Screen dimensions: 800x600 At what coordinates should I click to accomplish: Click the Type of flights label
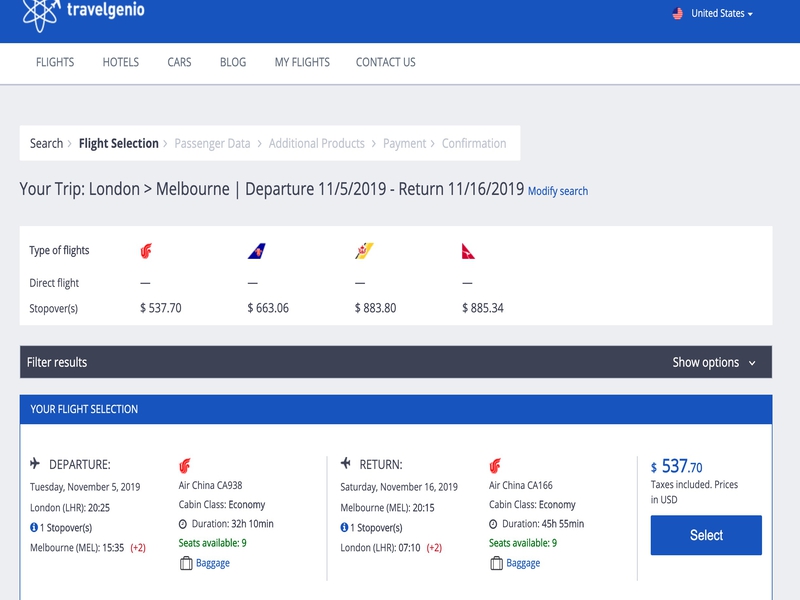tap(59, 251)
